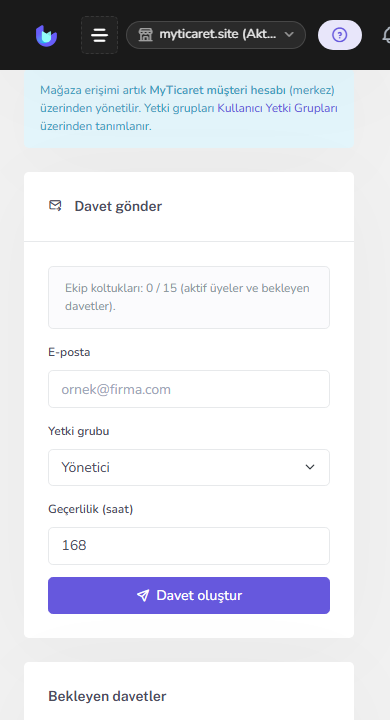Open the help question mark button
Viewport: 390px width, 720px height.
tap(340, 35)
